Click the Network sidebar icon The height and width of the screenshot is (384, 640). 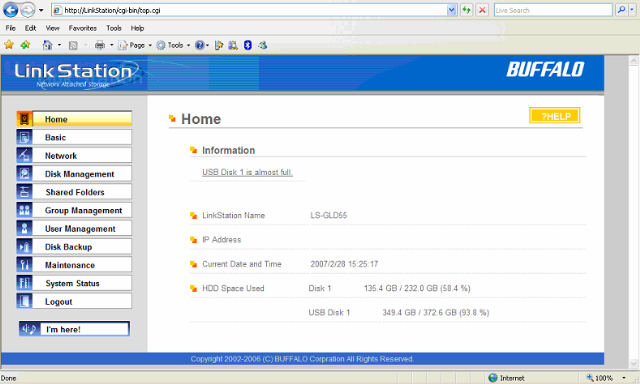coord(24,155)
